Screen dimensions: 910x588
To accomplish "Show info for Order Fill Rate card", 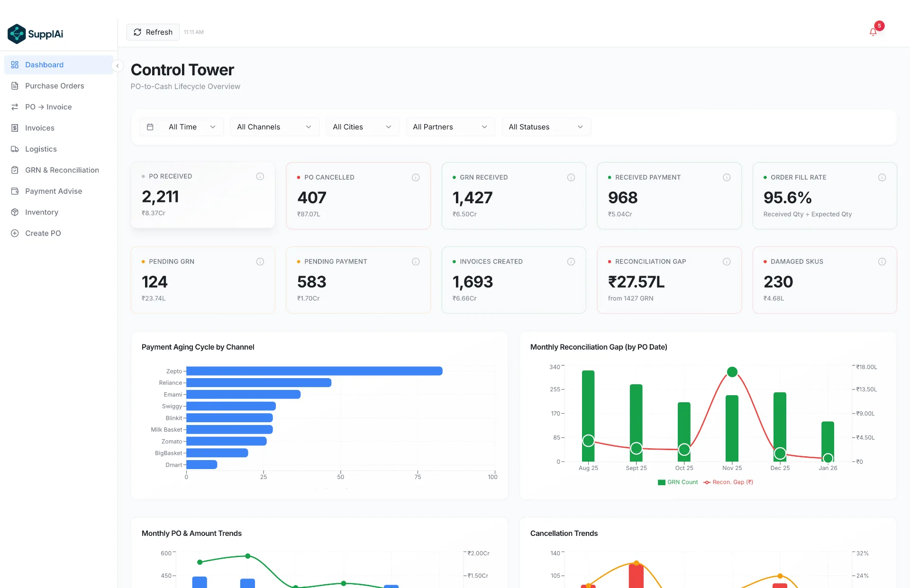I will point(882,177).
